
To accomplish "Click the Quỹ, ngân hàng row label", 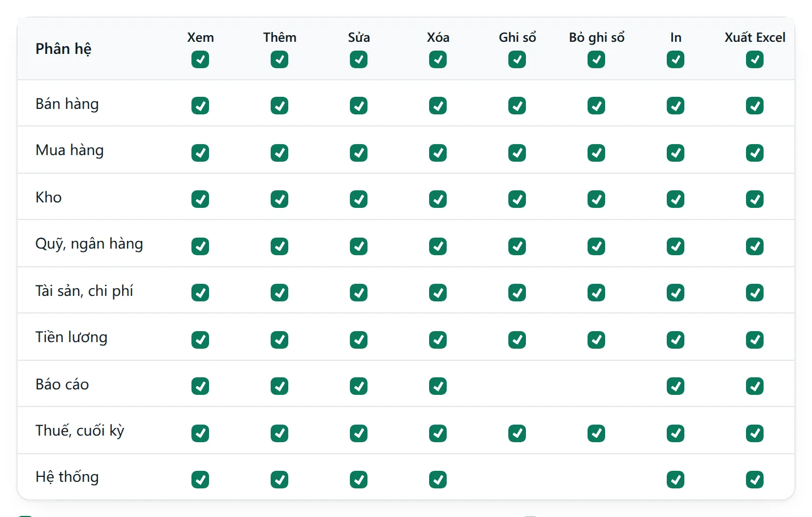I will pyautogui.click(x=89, y=244).
